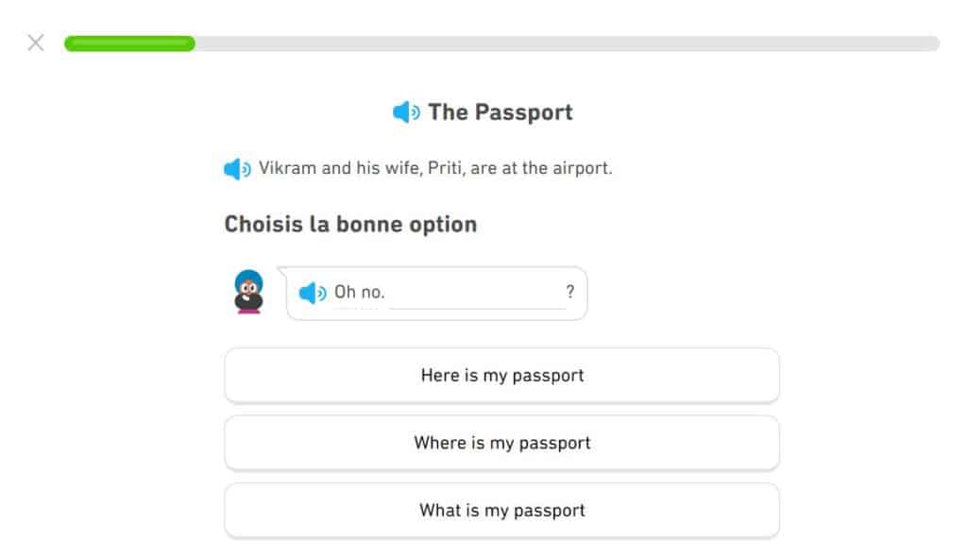Image resolution: width=967 pixels, height=560 pixels.
Task: Click the "Choisis la bonne option" heading
Action: coord(350,225)
